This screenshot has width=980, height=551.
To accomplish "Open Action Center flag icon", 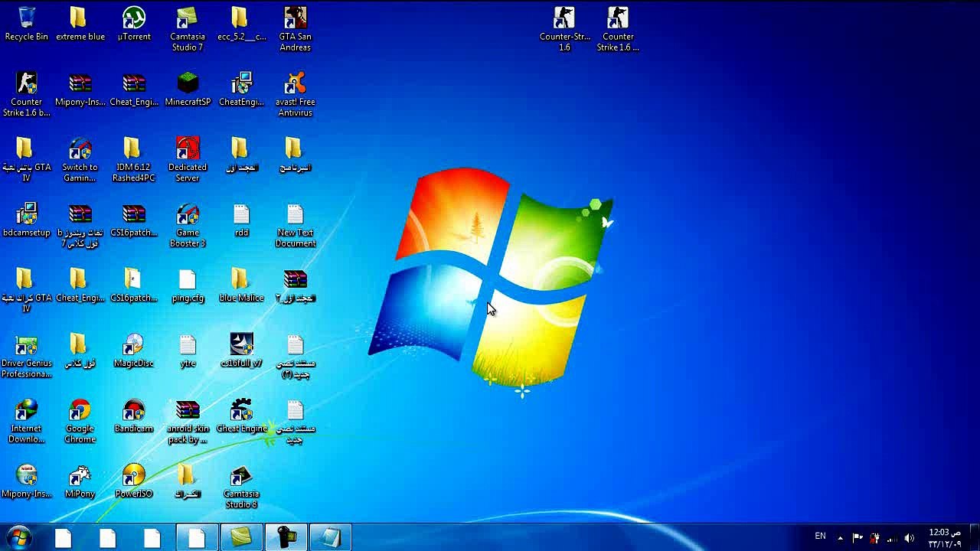I will (x=857, y=537).
